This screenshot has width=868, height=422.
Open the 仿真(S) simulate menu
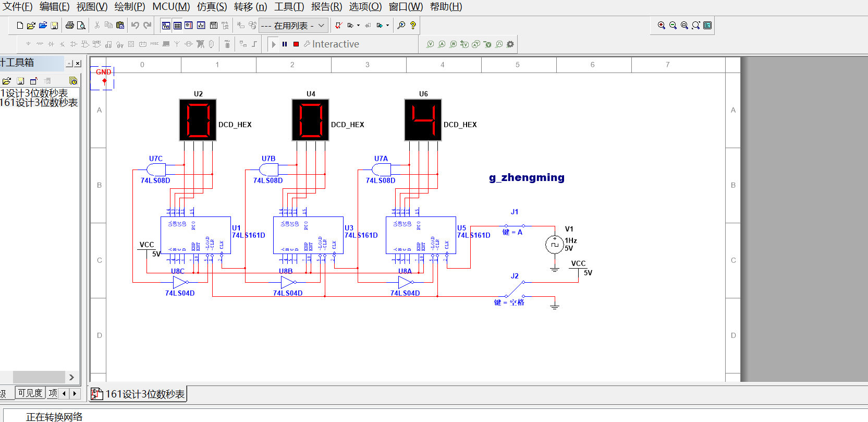click(x=212, y=7)
